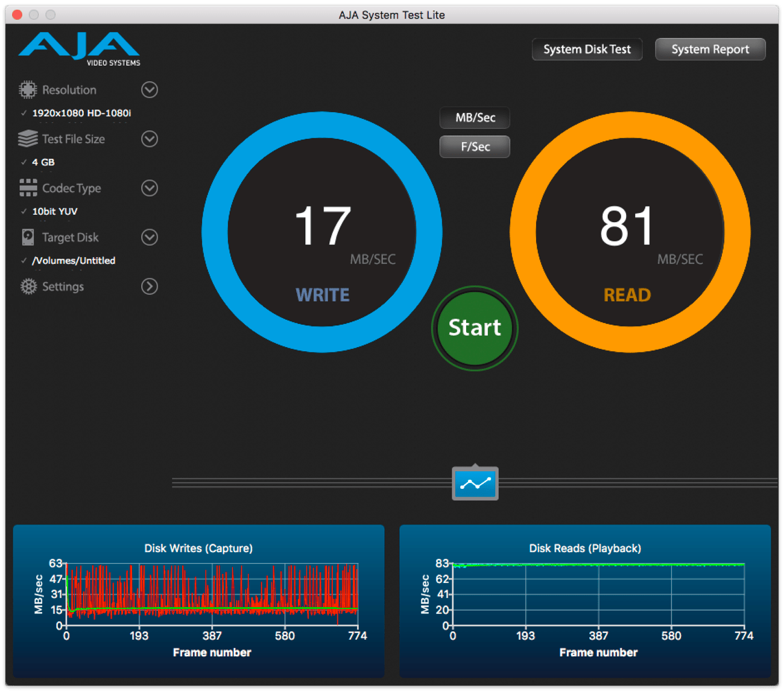Click the Disk Writes (Capture) title
Viewport: 784px width, 691px height.
click(198, 549)
